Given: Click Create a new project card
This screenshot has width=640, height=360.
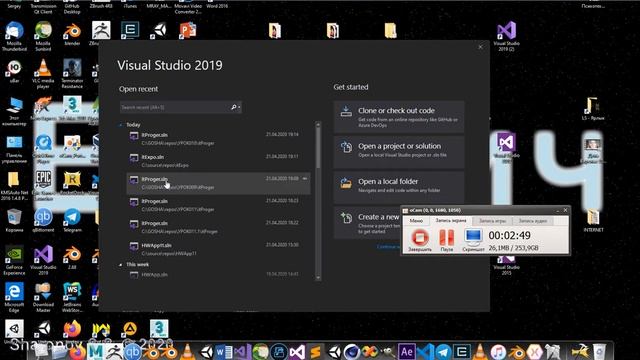Looking at the screenshot, I should [x=367, y=222].
